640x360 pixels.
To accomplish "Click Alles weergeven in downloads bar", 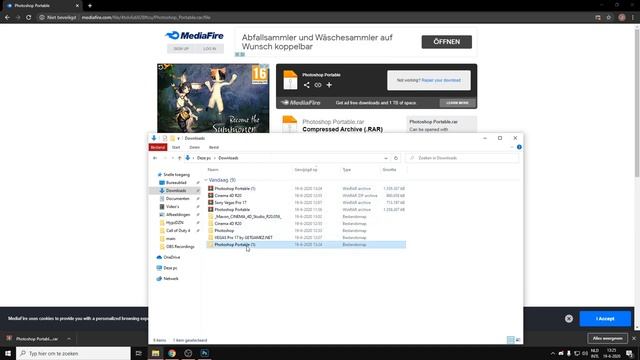I will tap(607, 338).
